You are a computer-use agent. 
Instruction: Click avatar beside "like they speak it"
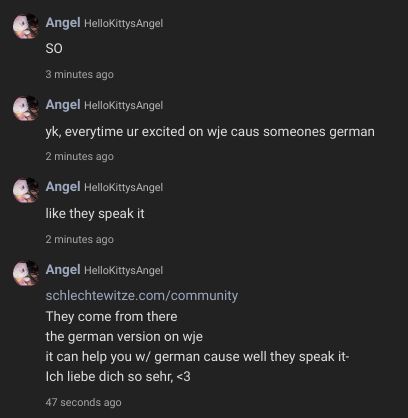tap(26, 190)
